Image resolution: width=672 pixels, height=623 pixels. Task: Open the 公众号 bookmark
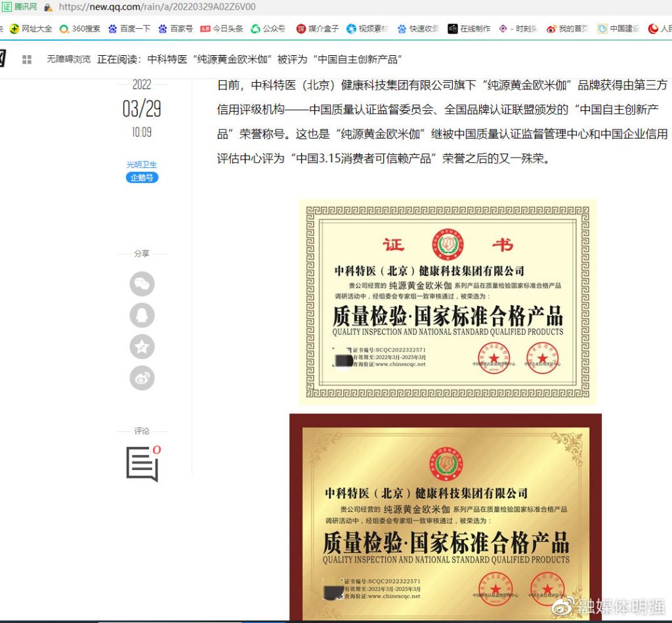(x=268, y=29)
